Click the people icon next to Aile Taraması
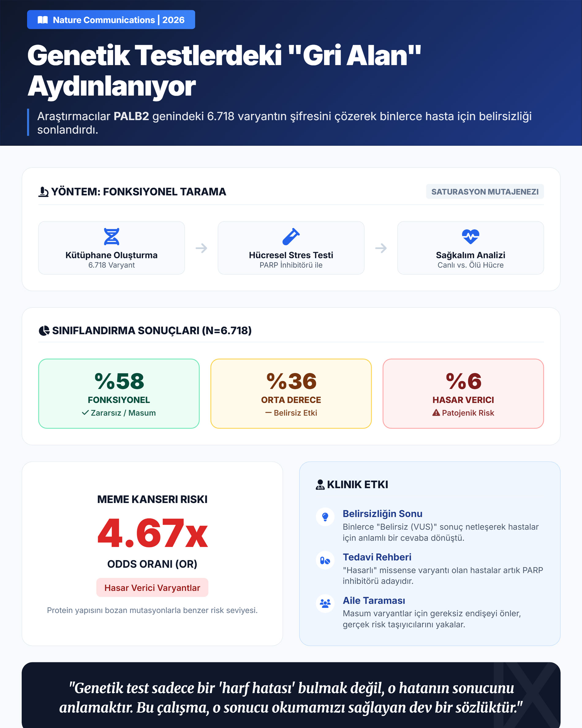582x728 pixels. 325,604
